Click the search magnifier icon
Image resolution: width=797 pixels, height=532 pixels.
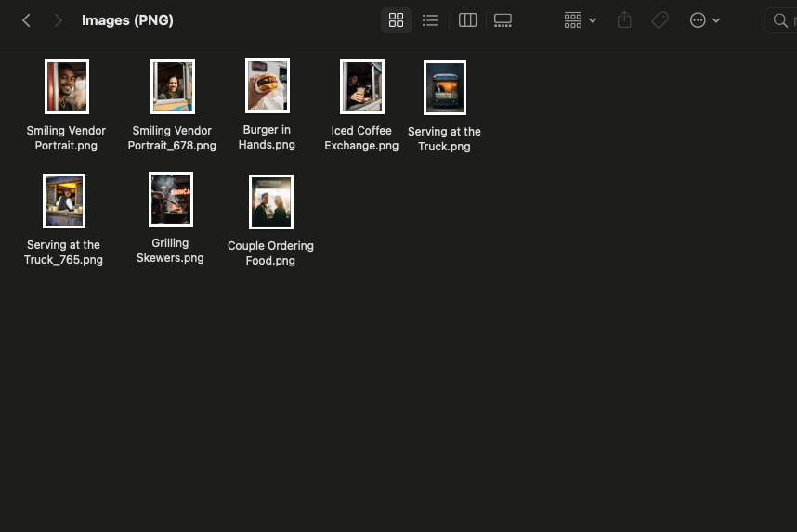[x=780, y=20]
